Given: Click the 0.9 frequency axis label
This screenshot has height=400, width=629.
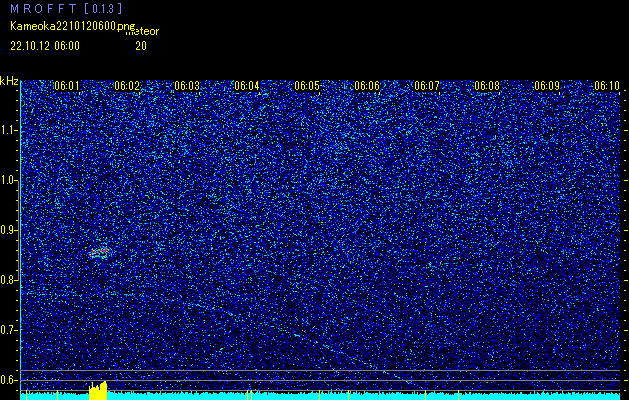Looking at the screenshot, I should [x=8, y=230].
